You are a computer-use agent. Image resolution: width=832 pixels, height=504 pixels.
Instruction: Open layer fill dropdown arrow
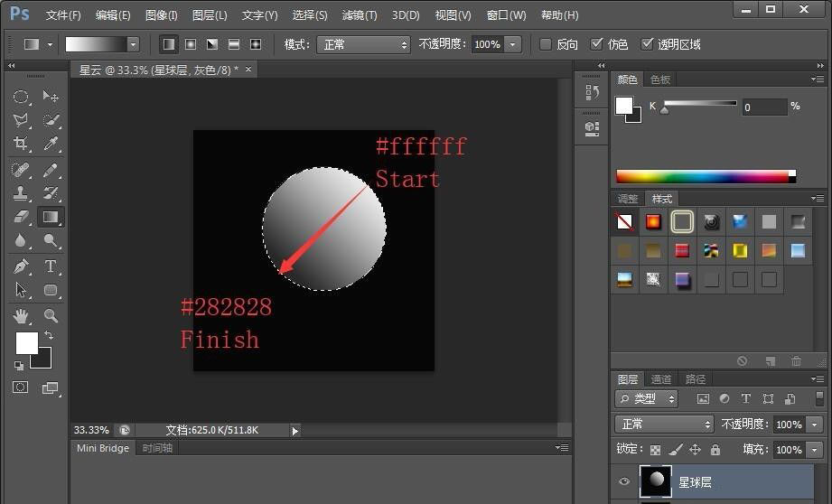[x=815, y=450]
